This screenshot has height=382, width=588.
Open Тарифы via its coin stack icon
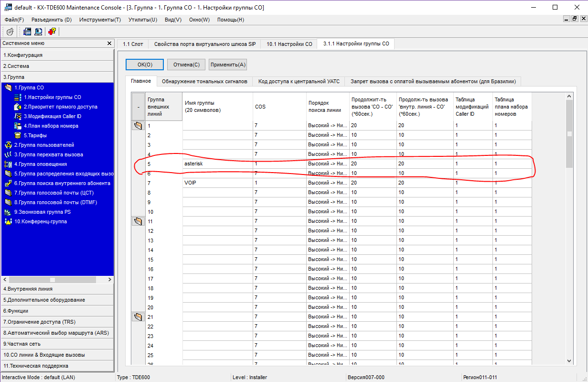tap(18, 135)
